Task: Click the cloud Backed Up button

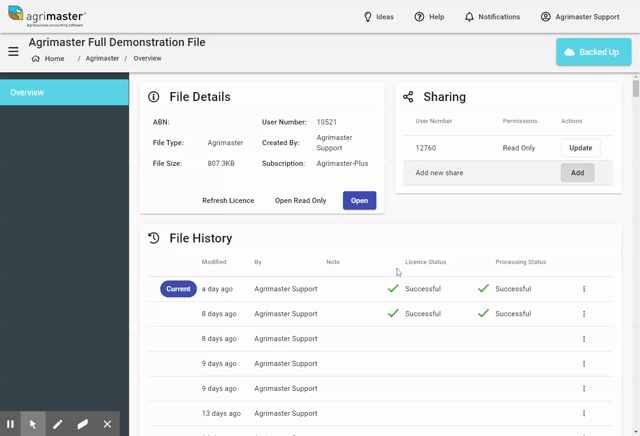Action: pos(593,52)
